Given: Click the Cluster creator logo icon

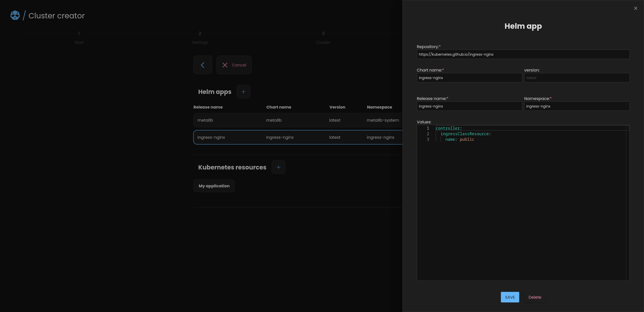Looking at the screenshot, I should point(15,15).
